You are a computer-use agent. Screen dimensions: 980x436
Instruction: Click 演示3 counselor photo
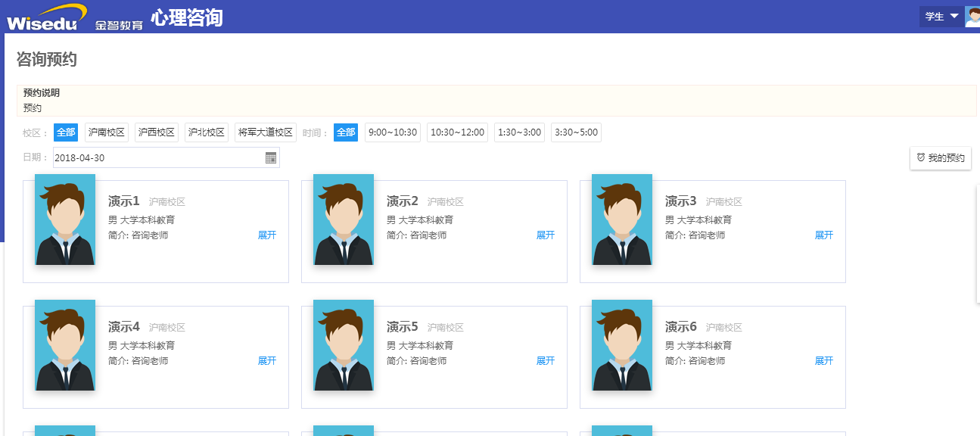pyautogui.click(x=622, y=220)
